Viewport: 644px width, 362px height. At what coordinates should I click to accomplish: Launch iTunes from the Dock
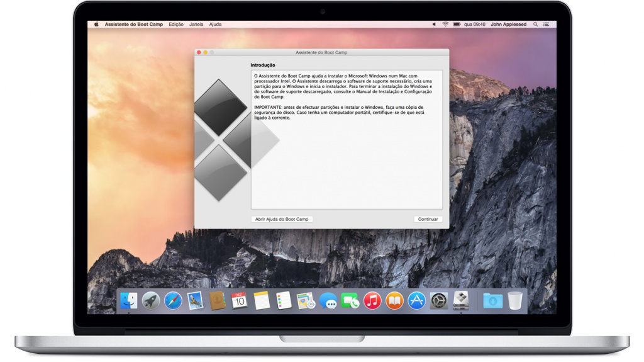click(x=372, y=301)
